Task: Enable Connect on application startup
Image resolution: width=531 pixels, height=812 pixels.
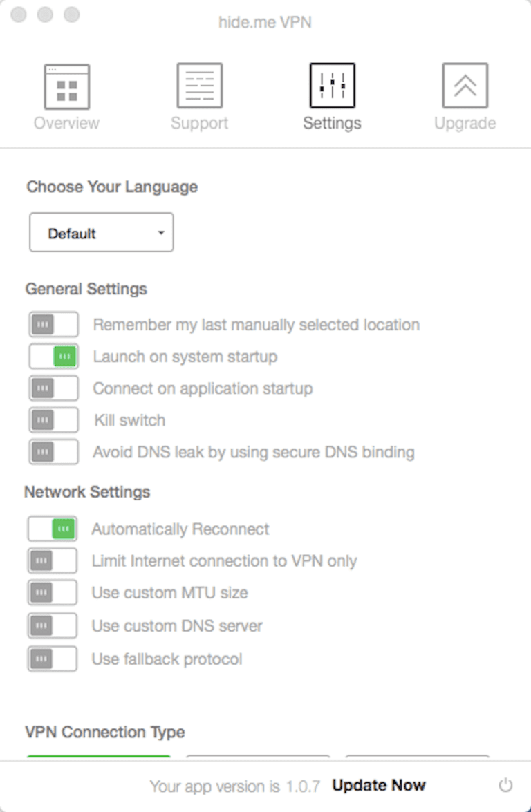Action: [53, 388]
